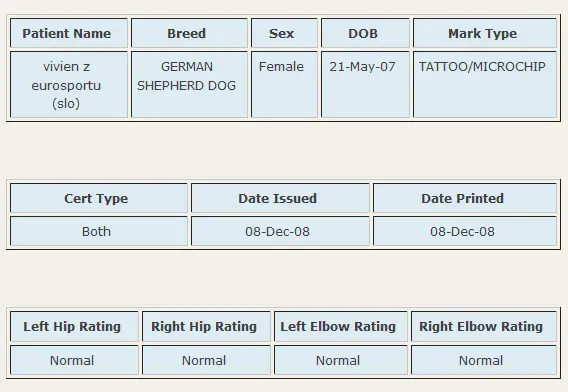The width and height of the screenshot is (568, 392).
Task: Click the Patient Name column header
Action: click(69, 33)
